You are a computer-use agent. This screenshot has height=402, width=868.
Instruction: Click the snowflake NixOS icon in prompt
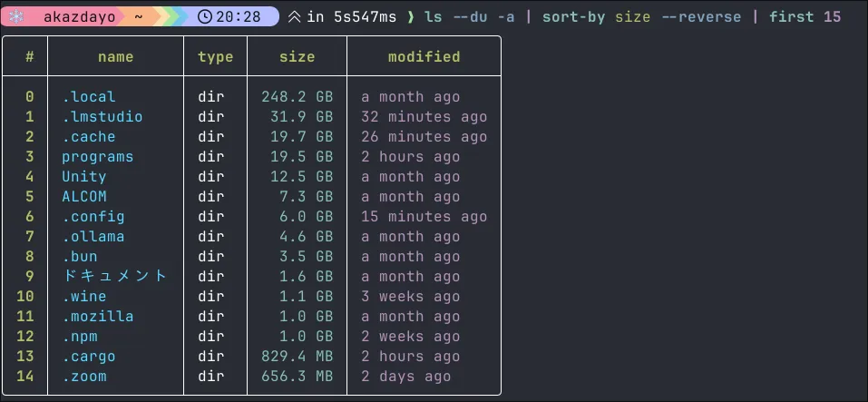tap(15, 16)
